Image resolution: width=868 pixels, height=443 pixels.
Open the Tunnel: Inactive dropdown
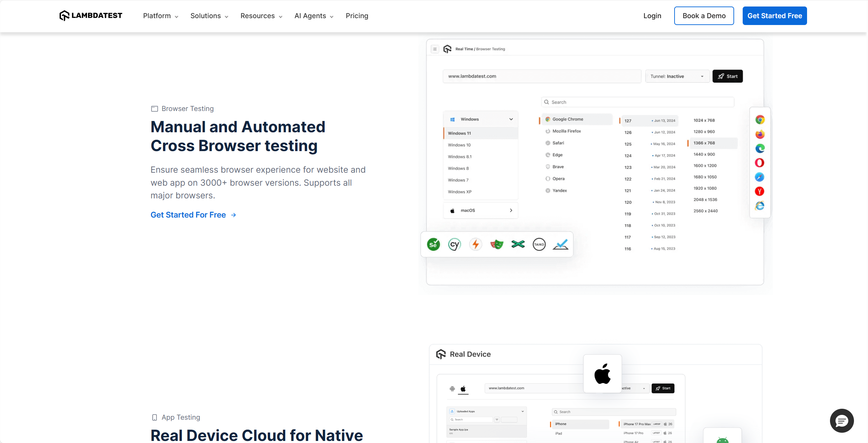pyautogui.click(x=677, y=76)
